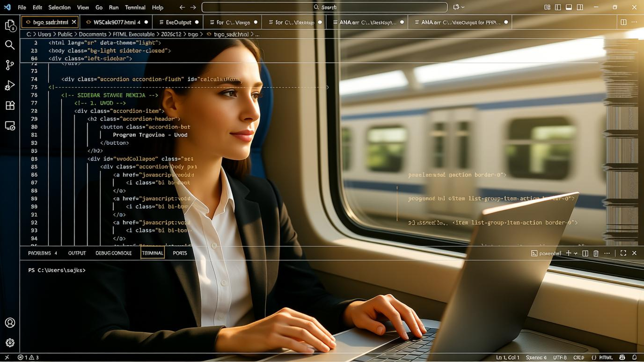Click the HTML language mode indicator
The height and width of the screenshot is (362, 644).
(606, 357)
